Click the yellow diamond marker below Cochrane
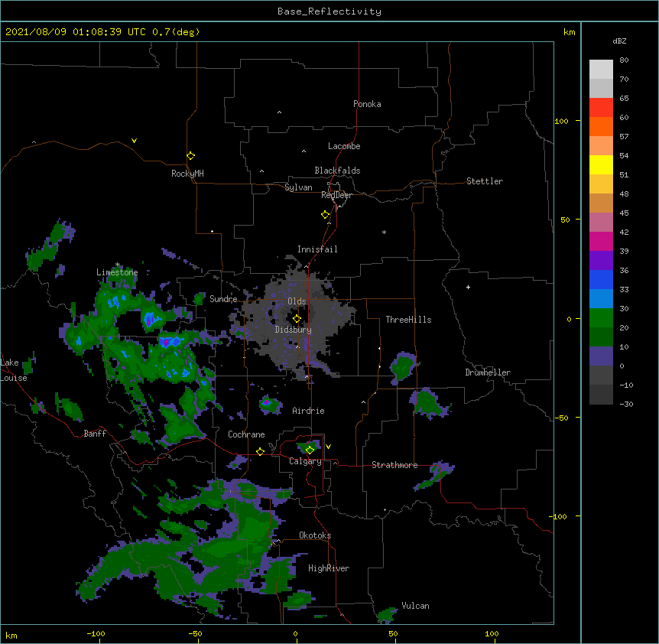 point(260,451)
